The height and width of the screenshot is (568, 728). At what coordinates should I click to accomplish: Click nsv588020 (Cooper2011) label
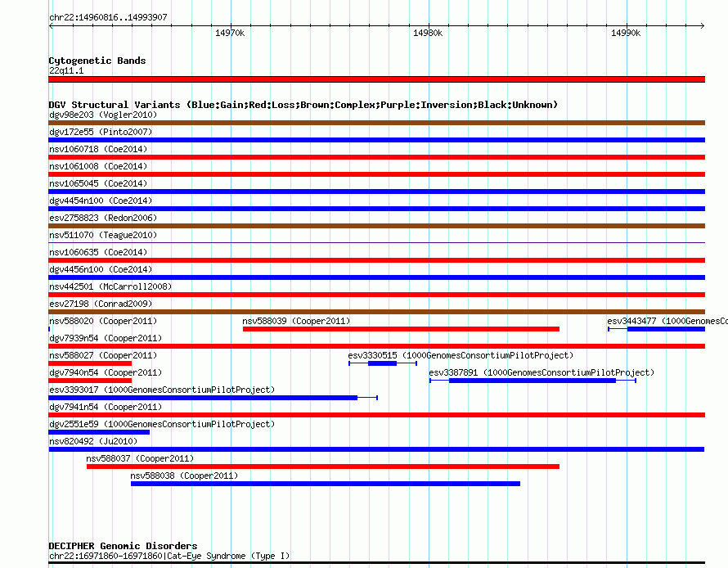click(x=103, y=321)
